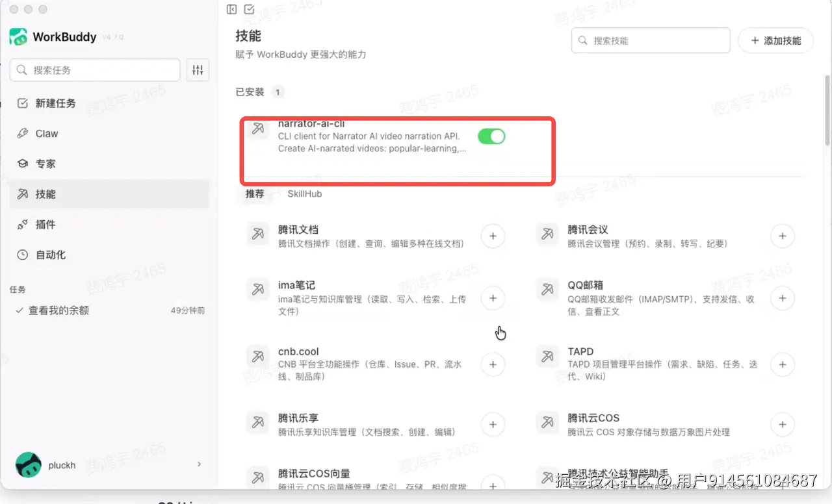Click the 腾讯文档 skill icon
Viewport: 832px width, 504px height.
[x=258, y=233]
